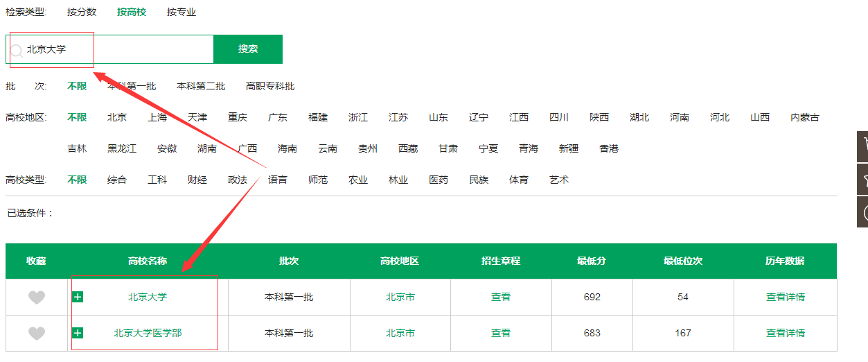Image resolution: width=868 pixels, height=362 pixels.
Task: Filter region by 新疆
Action: click(x=569, y=148)
